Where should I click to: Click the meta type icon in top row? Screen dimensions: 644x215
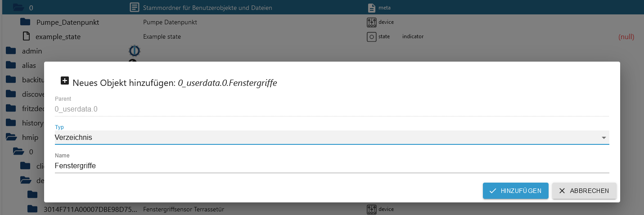point(371,8)
